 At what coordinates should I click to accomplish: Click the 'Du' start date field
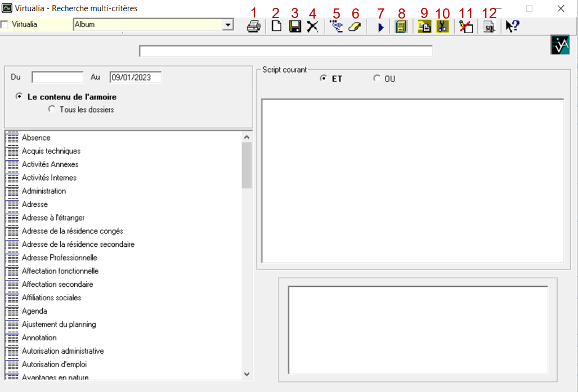(x=57, y=78)
